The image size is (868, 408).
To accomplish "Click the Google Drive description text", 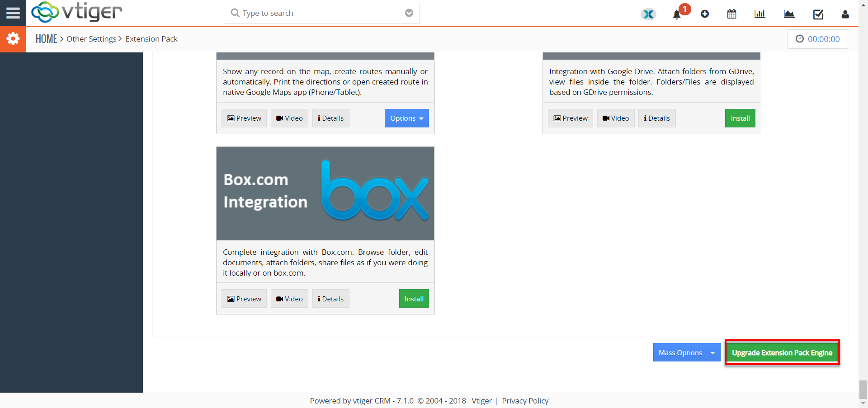I will click(651, 82).
